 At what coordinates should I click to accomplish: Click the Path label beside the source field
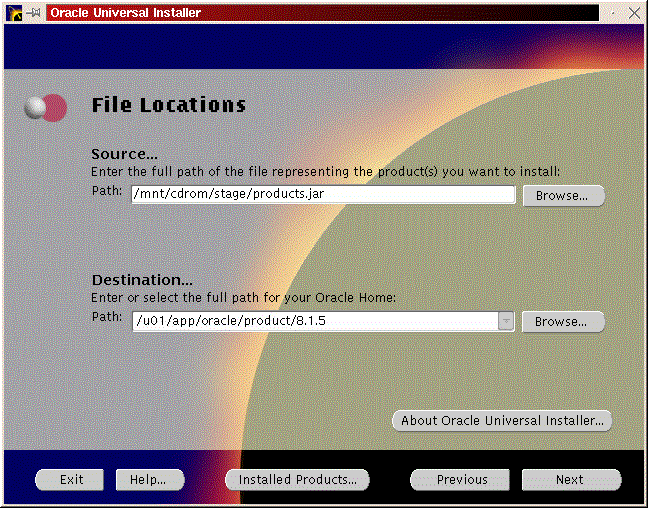(106, 190)
